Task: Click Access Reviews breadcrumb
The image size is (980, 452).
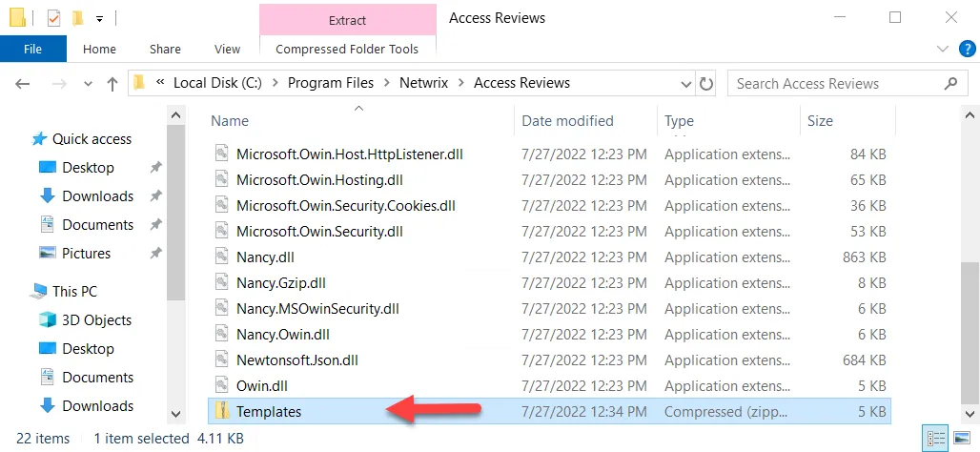Action: [521, 83]
